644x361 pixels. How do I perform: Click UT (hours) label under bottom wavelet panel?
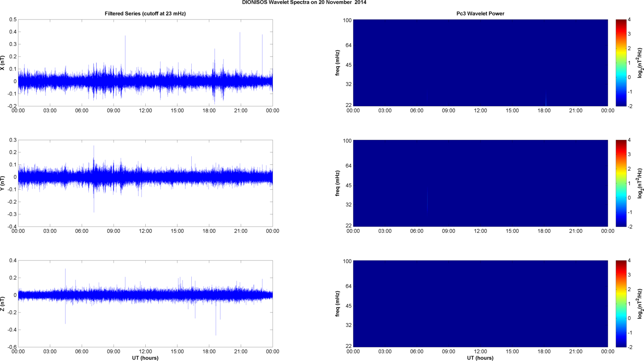[480, 358]
